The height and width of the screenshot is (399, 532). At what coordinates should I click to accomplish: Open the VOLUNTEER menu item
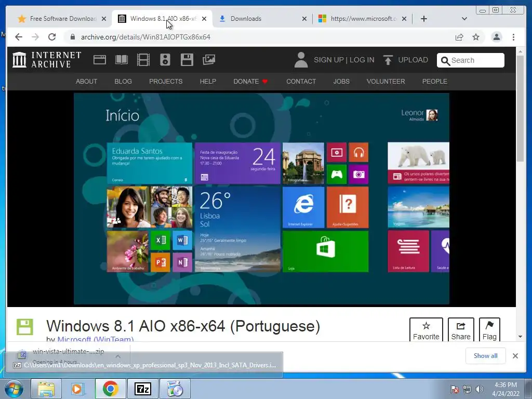point(386,82)
